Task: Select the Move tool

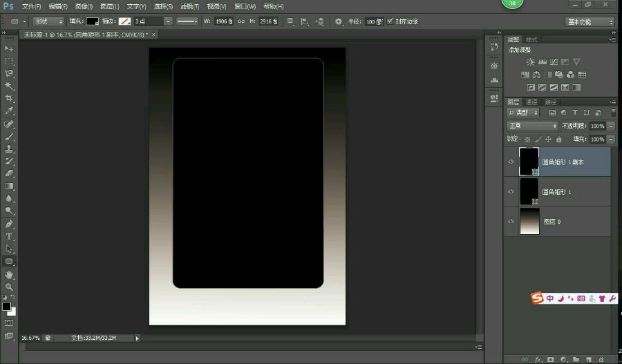Action: click(10, 49)
